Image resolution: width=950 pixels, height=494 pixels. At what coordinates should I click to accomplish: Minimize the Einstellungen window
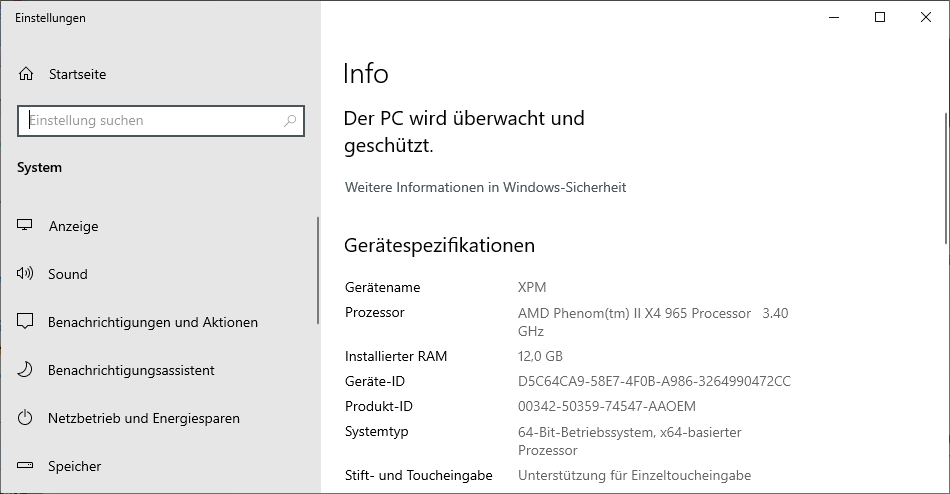pyautogui.click(x=834, y=18)
